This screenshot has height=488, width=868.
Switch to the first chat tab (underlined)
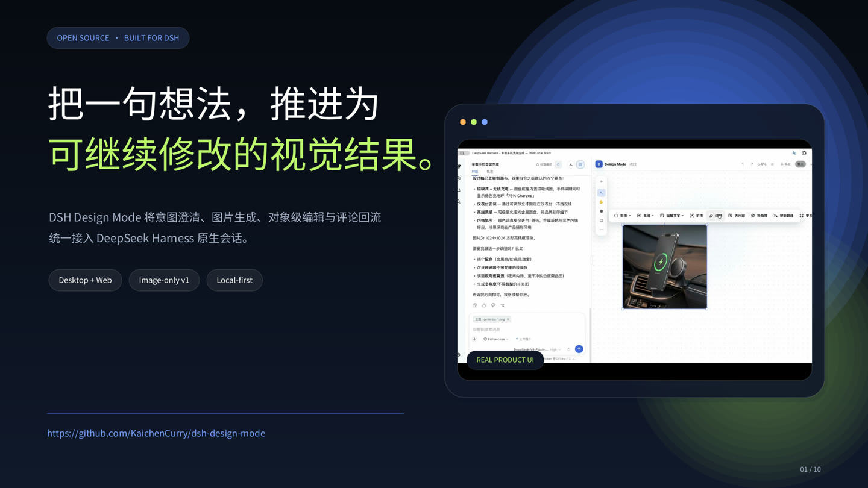(x=475, y=172)
